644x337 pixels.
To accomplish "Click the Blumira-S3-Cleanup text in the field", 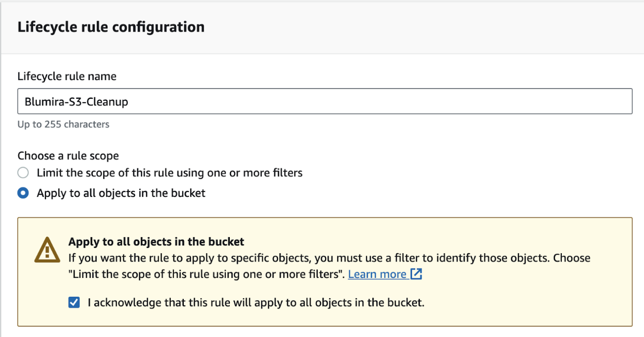I will coord(76,102).
